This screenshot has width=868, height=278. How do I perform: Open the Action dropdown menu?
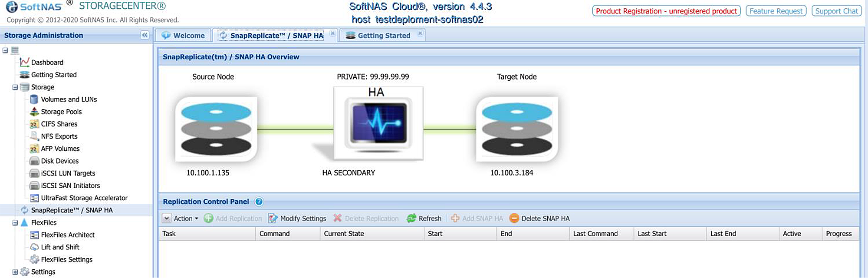(181, 218)
